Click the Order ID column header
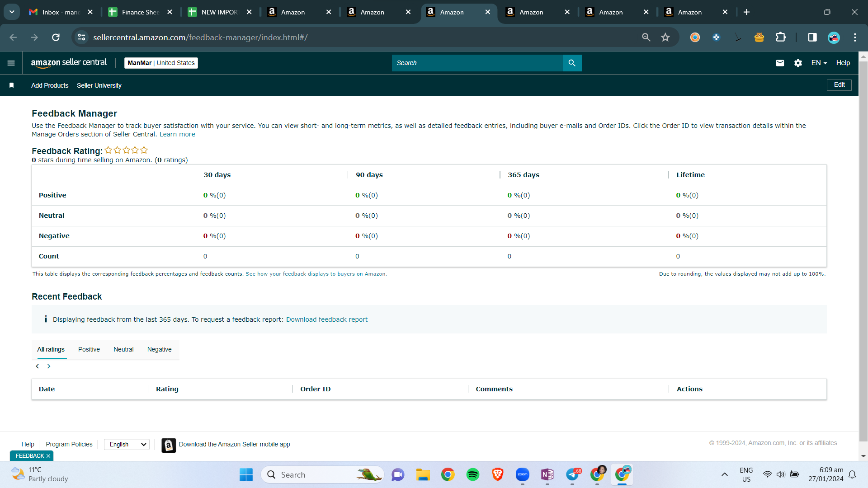 pos(316,389)
